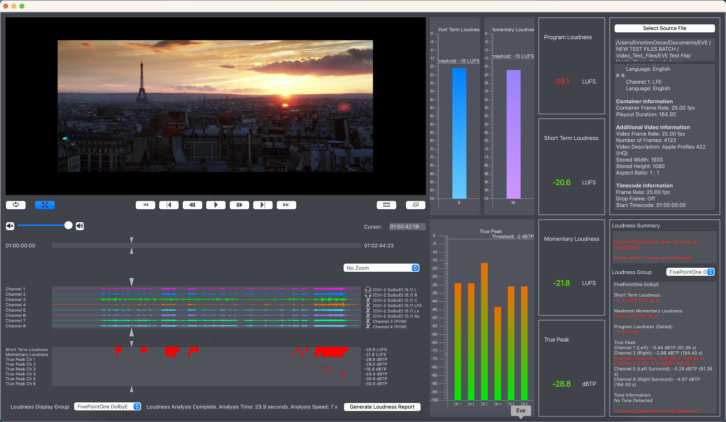Jump to the start of the video

145,205
